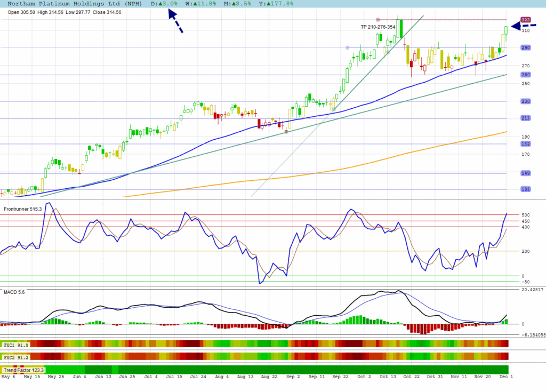Click the dashed arrow pointing at daily change
Screen dimensions: 546x392
(175, 22)
